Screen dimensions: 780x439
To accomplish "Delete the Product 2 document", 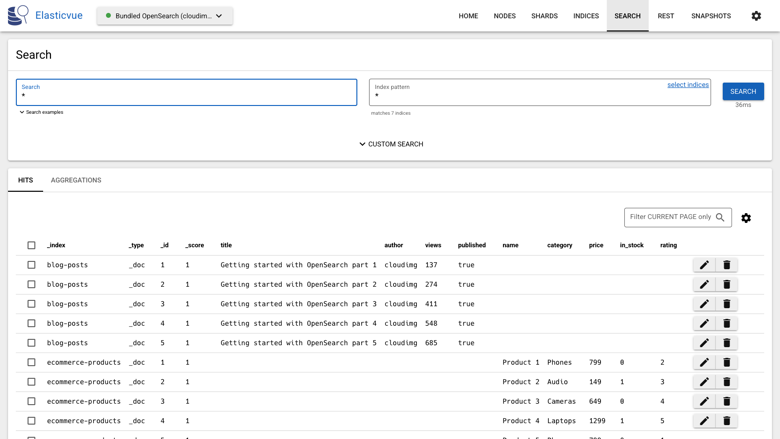I will (x=726, y=382).
